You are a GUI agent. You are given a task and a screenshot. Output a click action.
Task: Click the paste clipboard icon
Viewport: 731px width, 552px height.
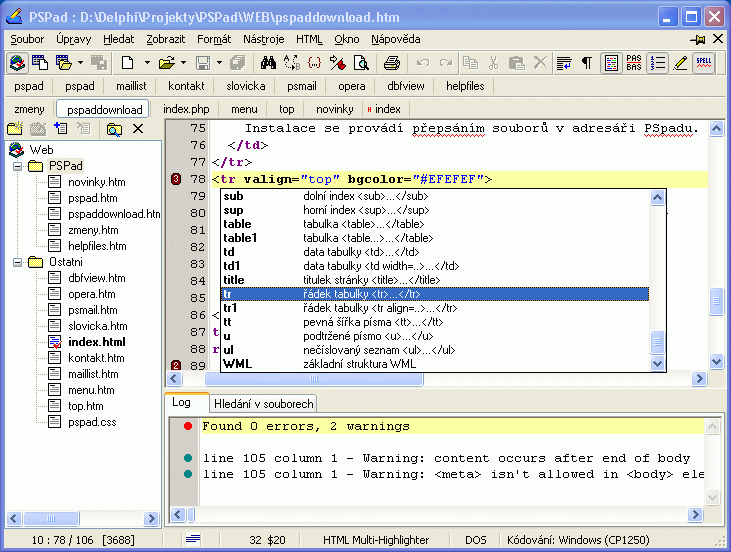click(517, 62)
